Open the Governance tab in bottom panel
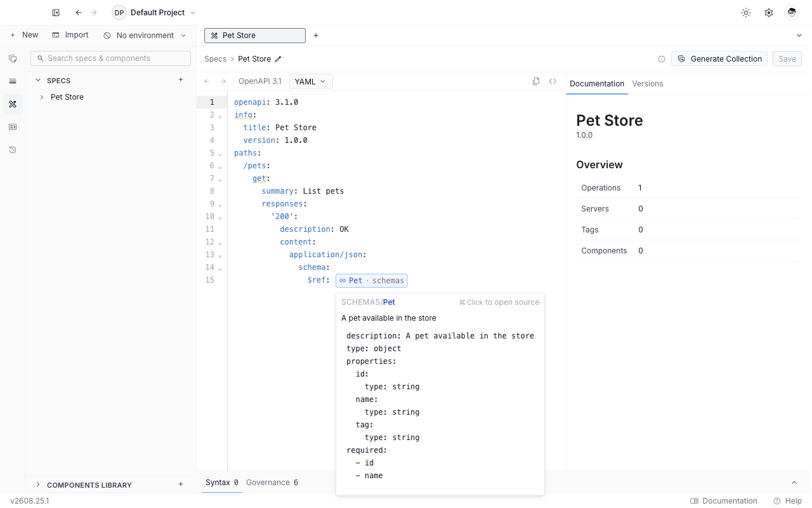Image resolution: width=812 pixels, height=508 pixels. point(272,483)
